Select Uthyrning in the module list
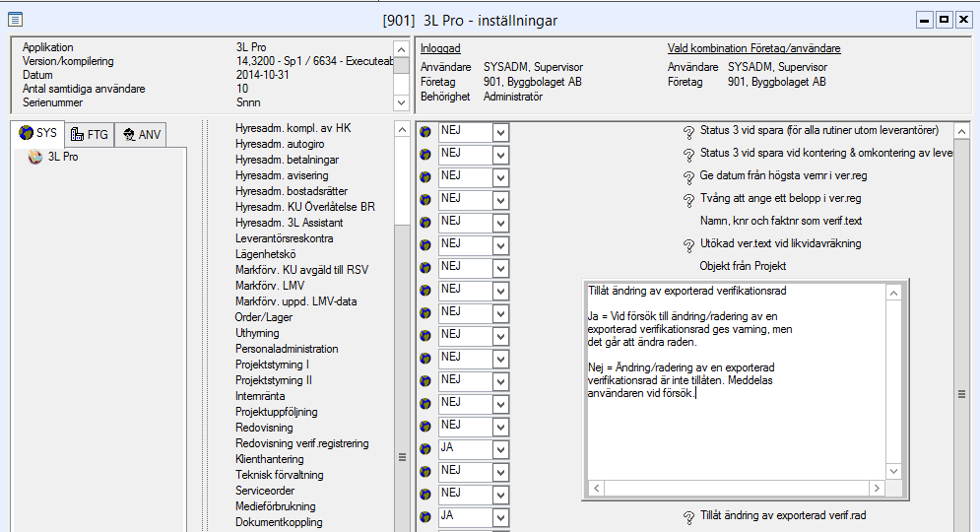The height and width of the screenshot is (532, 980). point(257,333)
